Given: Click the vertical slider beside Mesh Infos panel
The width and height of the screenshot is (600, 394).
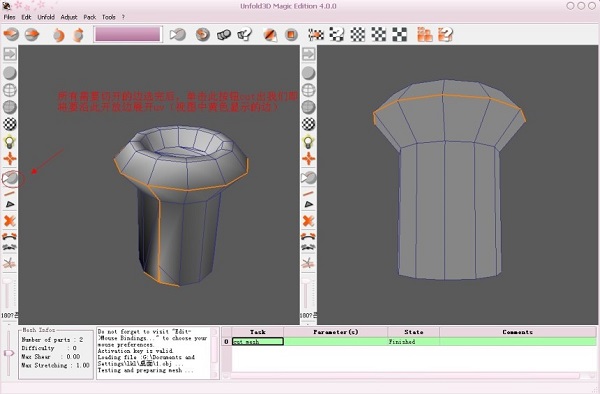Looking at the screenshot, I should coord(9,353).
